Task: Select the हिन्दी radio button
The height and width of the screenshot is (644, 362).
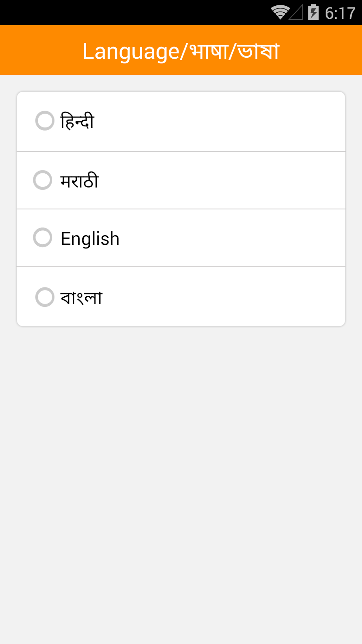Action: pos(45,121)
